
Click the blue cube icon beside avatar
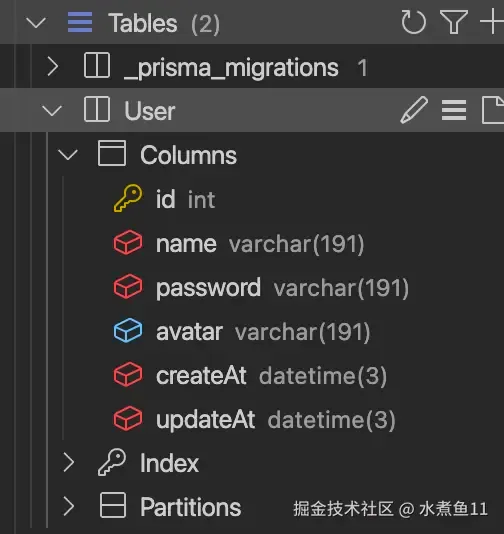[x=128, y=330]
